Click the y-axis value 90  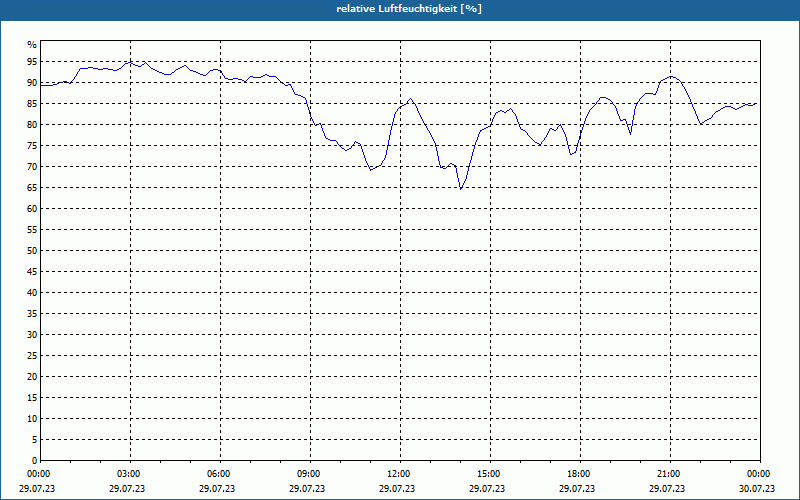coord(32,83)
